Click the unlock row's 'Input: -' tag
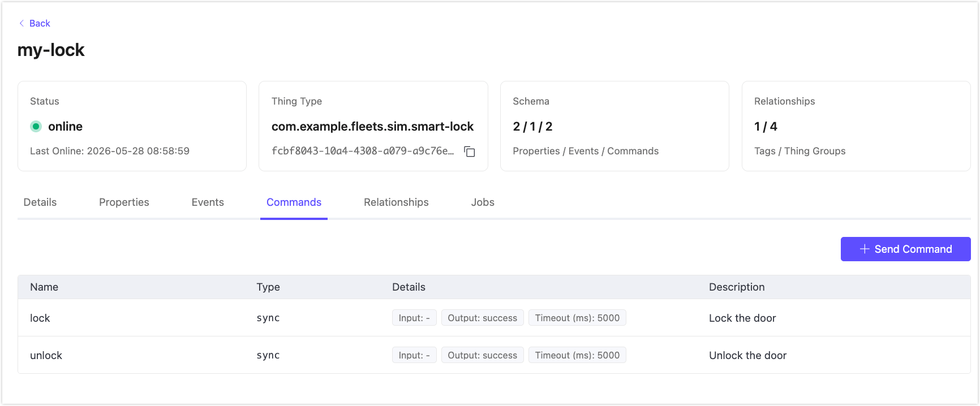Image resolution: width=980 pixels, height=406 pixels. click(414, 355)
